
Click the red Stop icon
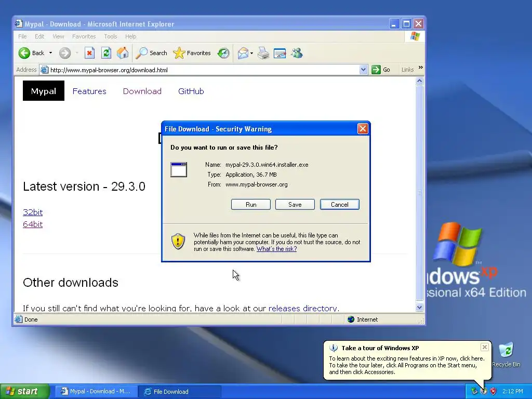[89, 53]
